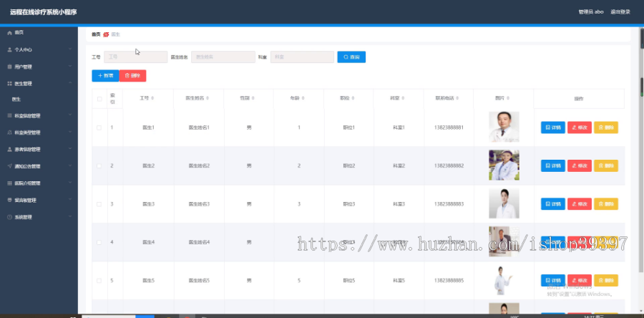
Task: Collapse the 医生管理 menu chevron
Action: point(70,83)
